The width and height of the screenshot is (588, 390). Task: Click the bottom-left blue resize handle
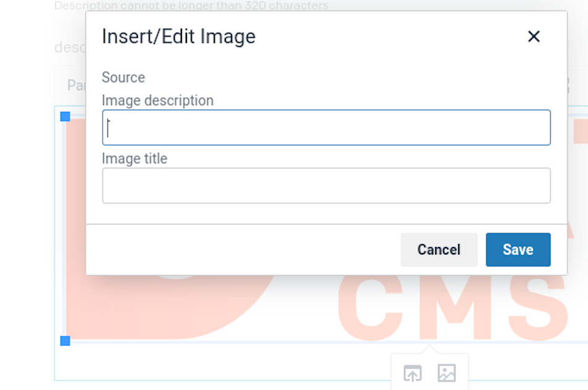pyautogui.click(x=64, y=340)
